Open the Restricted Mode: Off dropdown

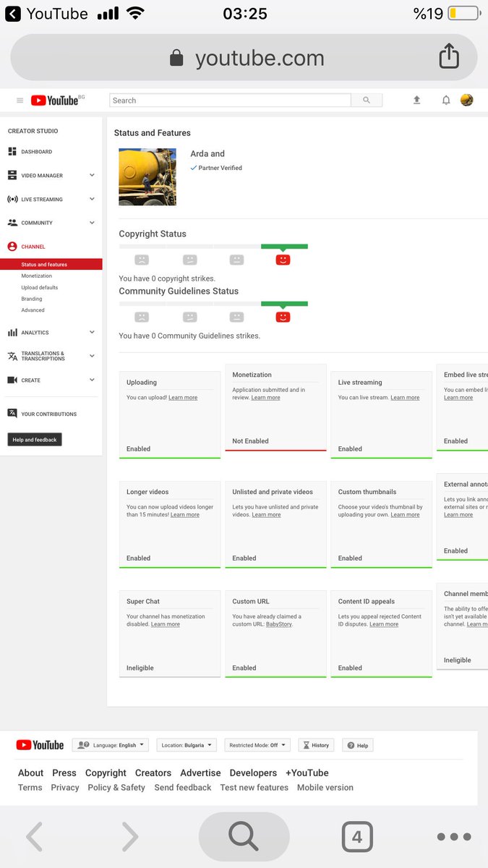(257, 745)
